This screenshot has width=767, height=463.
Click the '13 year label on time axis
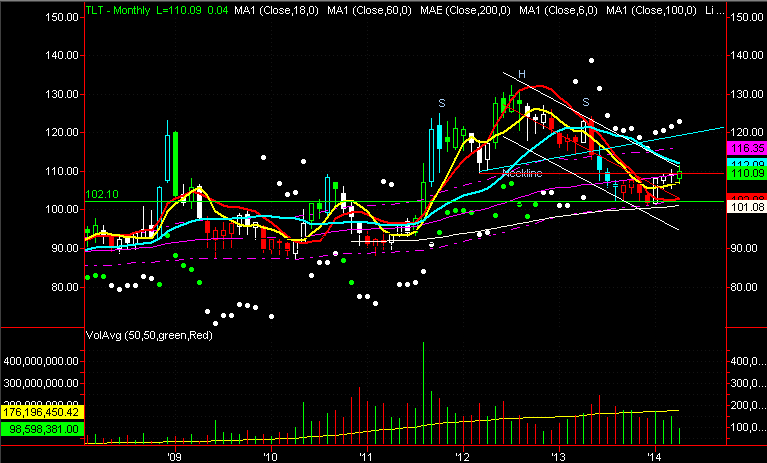point(558,457)
